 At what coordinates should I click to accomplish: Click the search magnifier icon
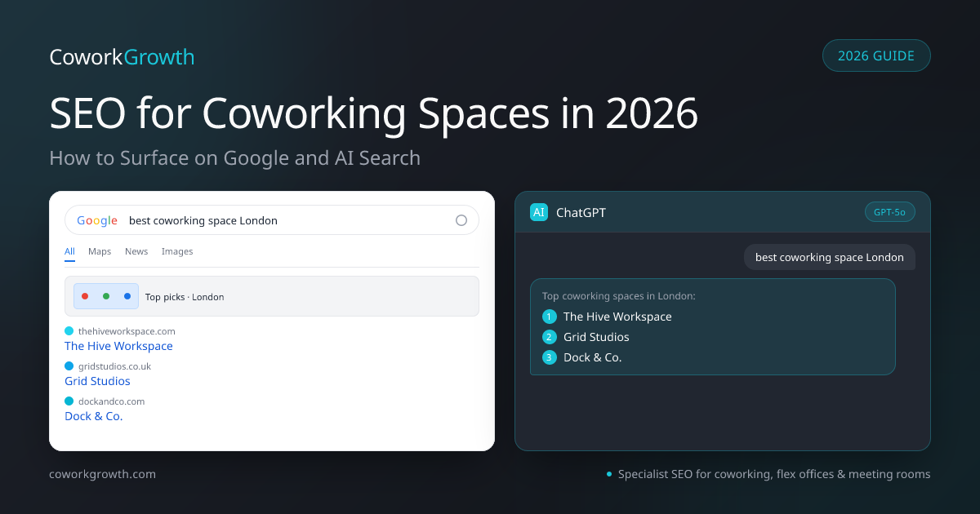coord(461,220)
